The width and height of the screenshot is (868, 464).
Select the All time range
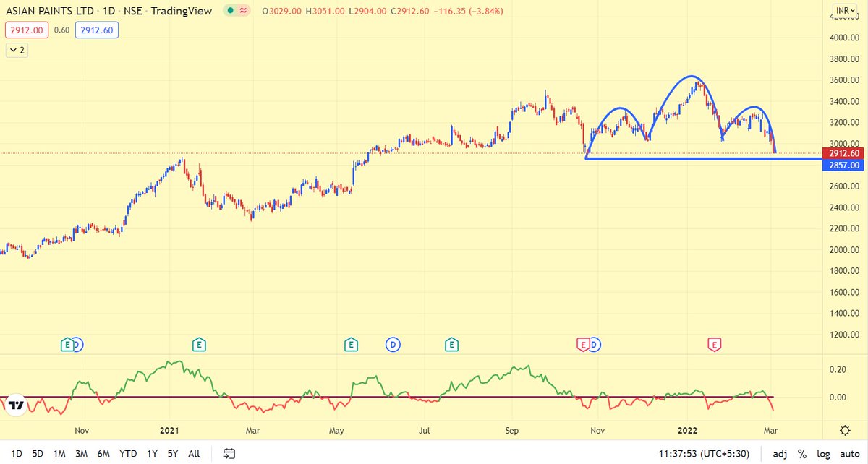coord(194,453)
